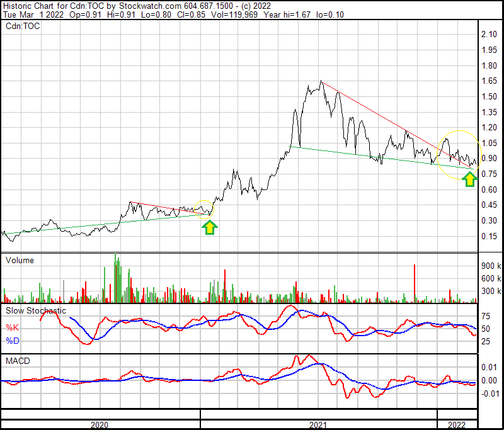Click the 0.01 MACD axis label

[x=489, y=368]
